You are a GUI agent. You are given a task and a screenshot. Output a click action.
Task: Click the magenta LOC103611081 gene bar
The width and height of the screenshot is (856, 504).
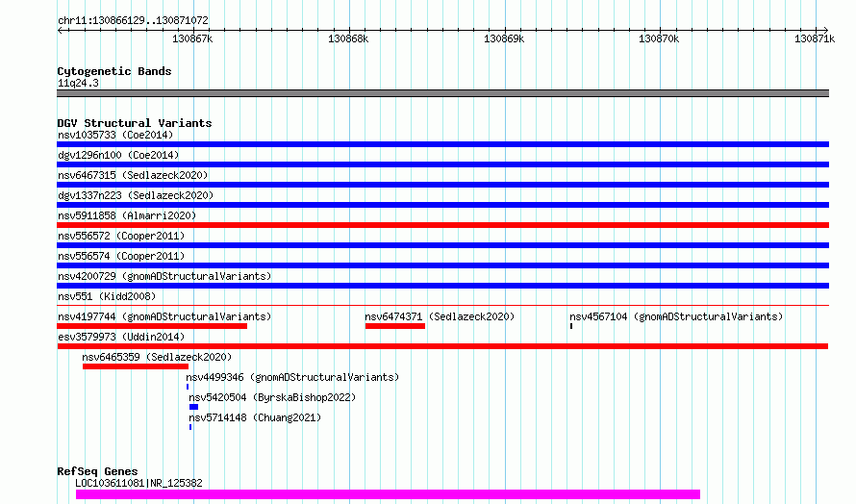click(x=388, y=494)
